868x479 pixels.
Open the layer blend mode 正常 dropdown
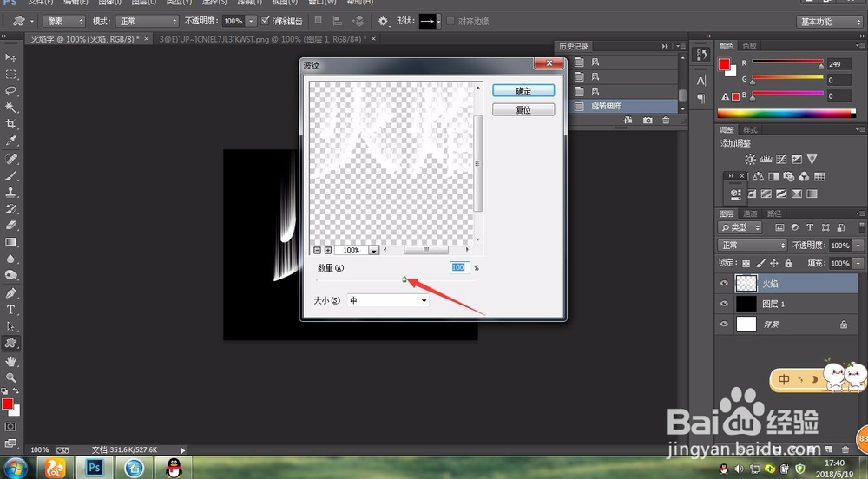coord(752,245)
